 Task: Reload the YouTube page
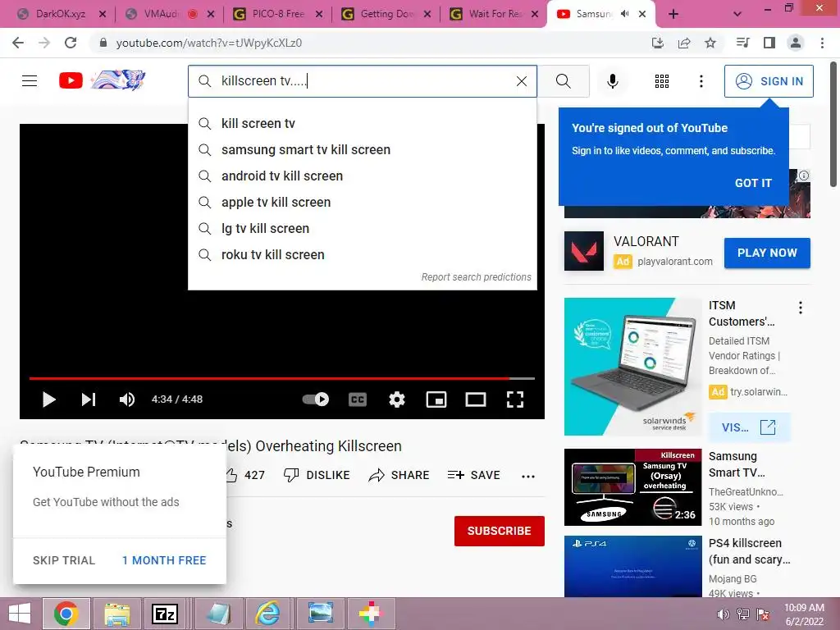(x=71, y=43)
